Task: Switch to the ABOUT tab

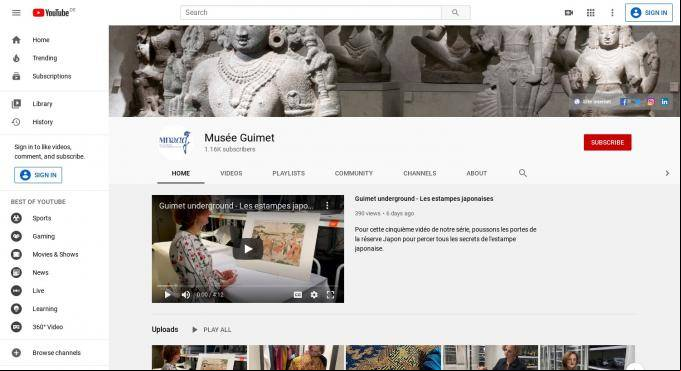Action: click(x=476, y=173)
